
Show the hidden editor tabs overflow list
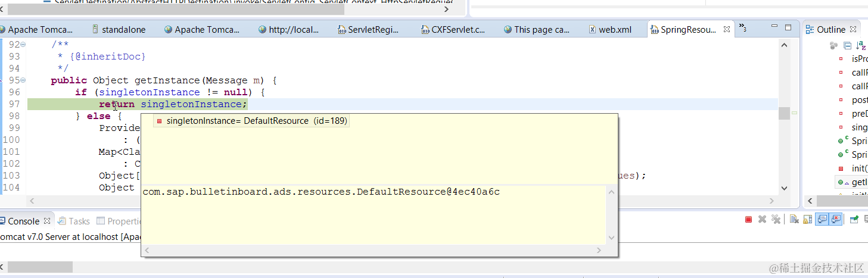pyautogui.click(x=743, y=27)
